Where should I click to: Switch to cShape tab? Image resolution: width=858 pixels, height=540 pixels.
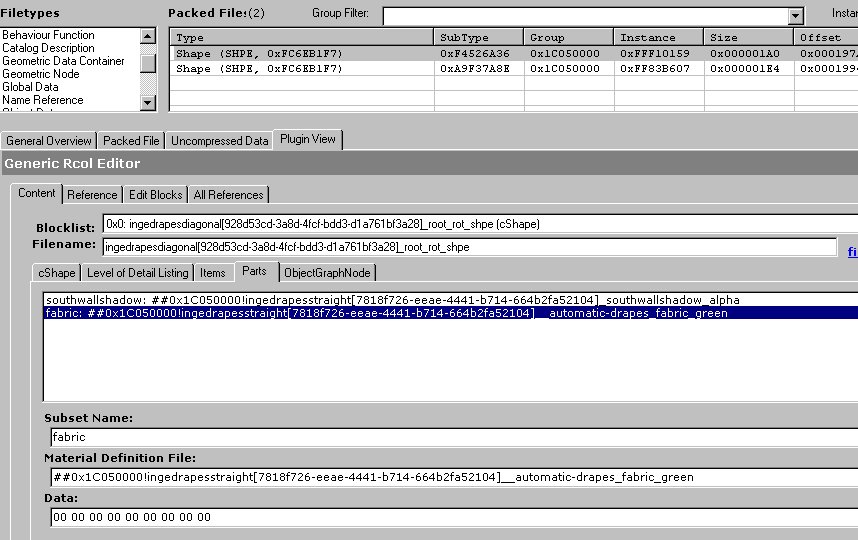tap(56, 273)
